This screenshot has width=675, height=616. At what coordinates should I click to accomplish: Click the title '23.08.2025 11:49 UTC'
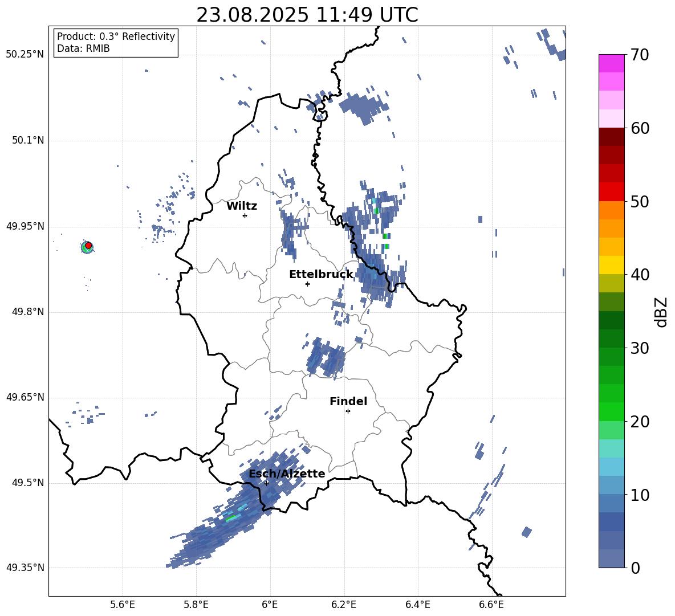[x=307, y=15]
